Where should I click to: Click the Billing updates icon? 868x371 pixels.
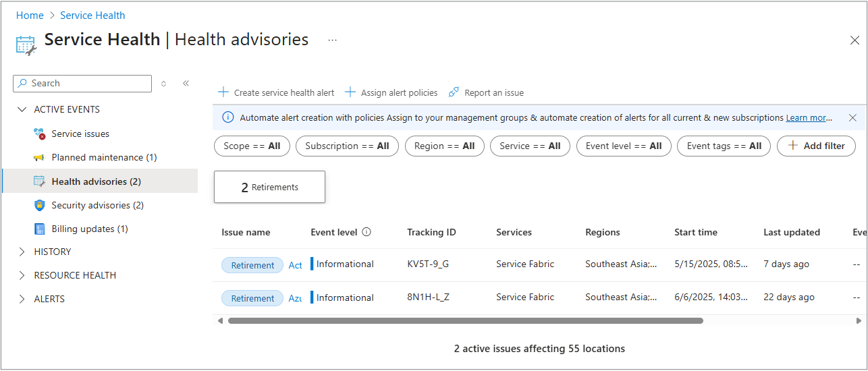[x=40, y=229]
